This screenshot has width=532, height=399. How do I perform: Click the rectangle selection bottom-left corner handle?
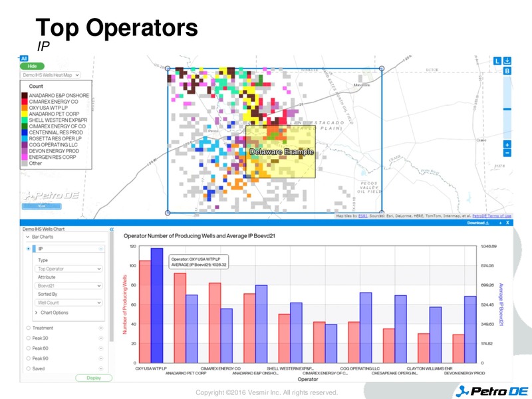click(x=168, y=213)
